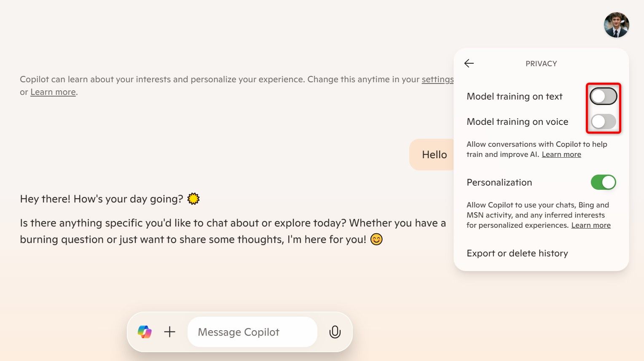Focus the Message Copilot input box
This screenshot has height=361, width=644.
(252, 332)
